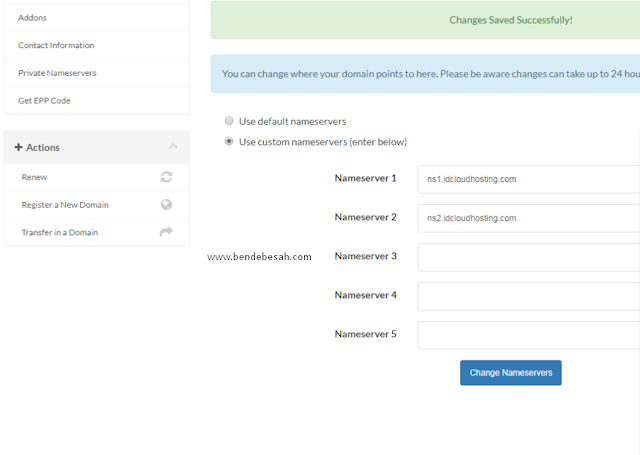Go to Private Nameservers
Screen dimensions: 640x455
coord(96,73)
